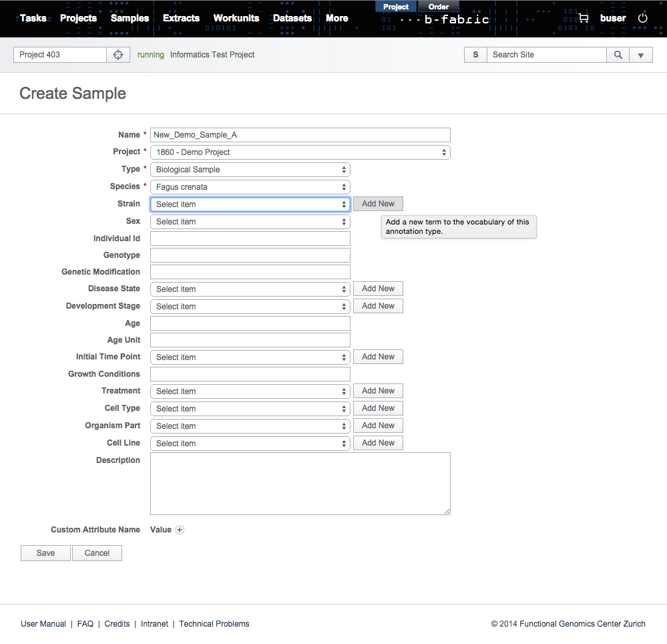
Task: Click Add New next to Cell Line
Action: 378,443
